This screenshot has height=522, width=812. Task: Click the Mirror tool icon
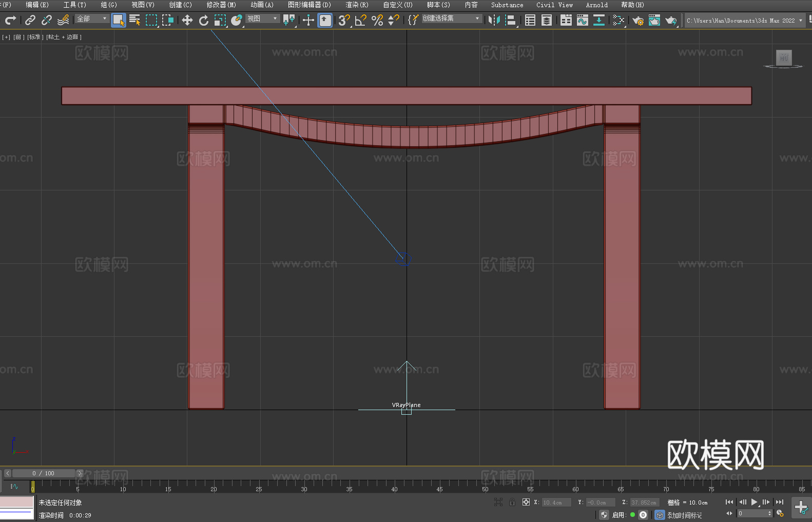(x=494, y=20)
